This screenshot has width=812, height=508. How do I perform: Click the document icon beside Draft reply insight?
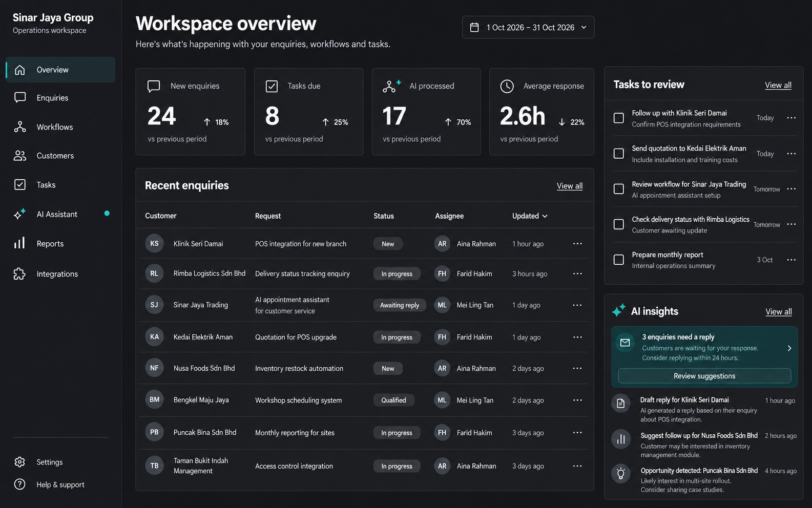[621, 403]
